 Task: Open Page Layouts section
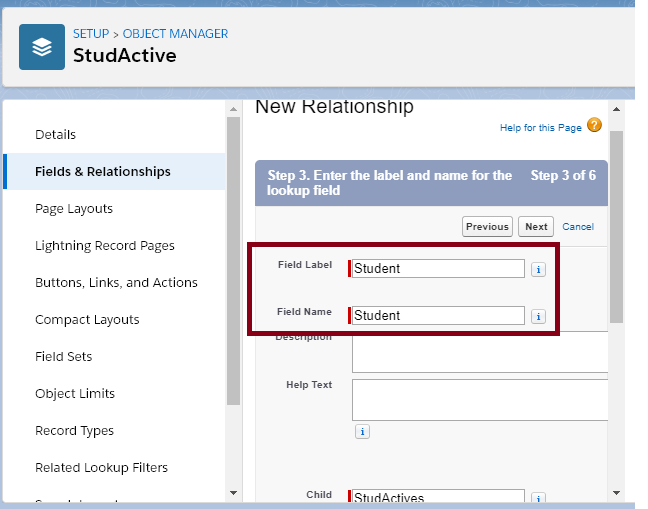click(74, 209)
